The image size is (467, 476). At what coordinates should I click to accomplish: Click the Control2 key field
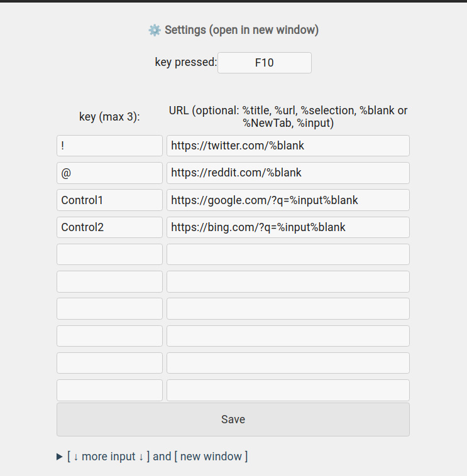point(109,227)
